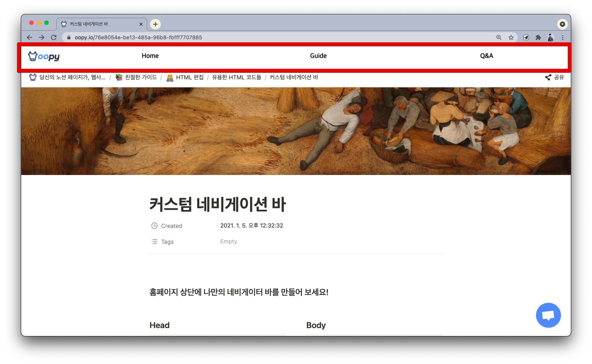This screenshot has height=364, width=592.
Task: Click the share icon beside 공유
Action: 548,77
